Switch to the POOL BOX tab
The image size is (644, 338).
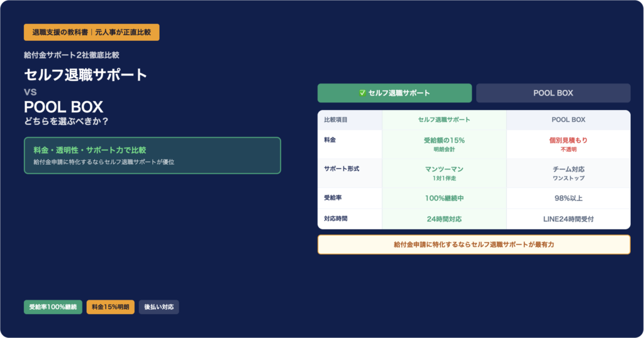point(553,93)
